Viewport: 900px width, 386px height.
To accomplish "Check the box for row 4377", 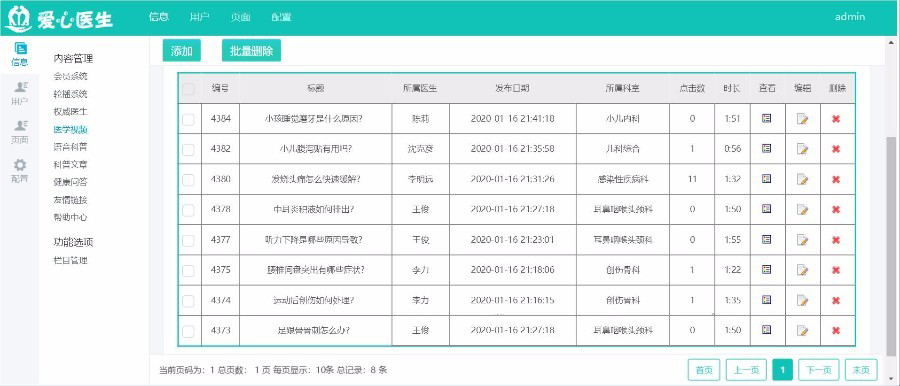I will [x=188, y=240].
